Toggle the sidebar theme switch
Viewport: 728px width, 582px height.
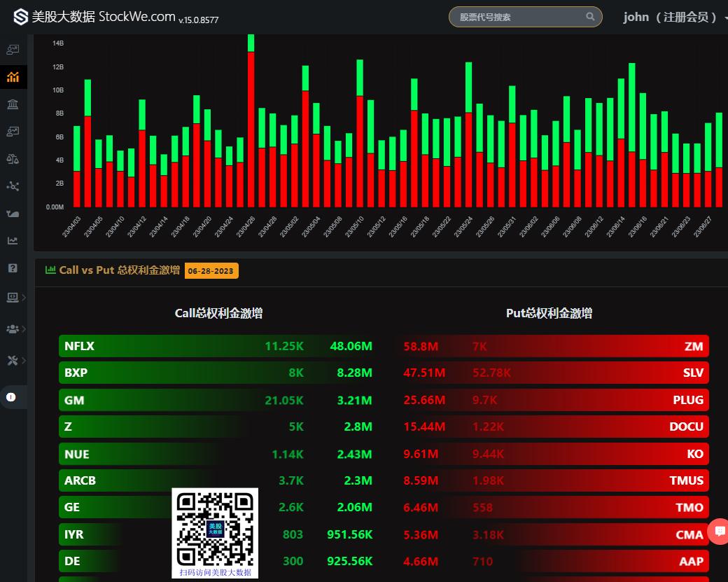tap(11, 397)
